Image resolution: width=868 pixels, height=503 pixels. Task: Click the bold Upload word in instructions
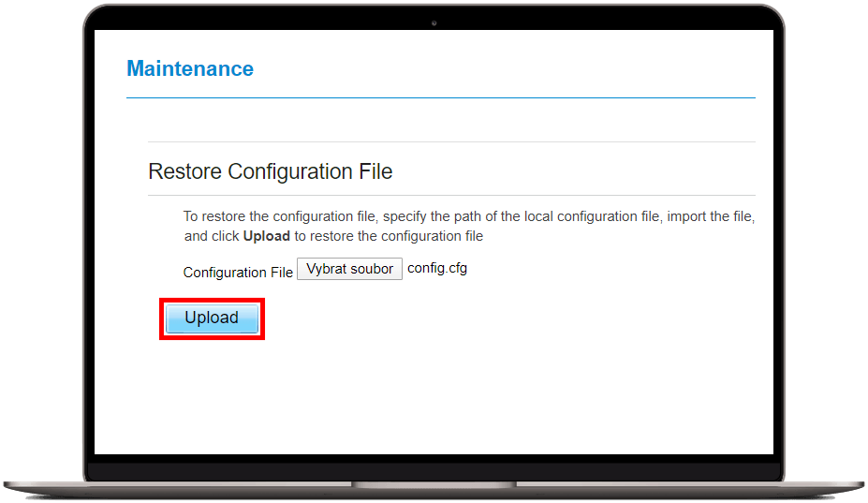tap(266, 236)
